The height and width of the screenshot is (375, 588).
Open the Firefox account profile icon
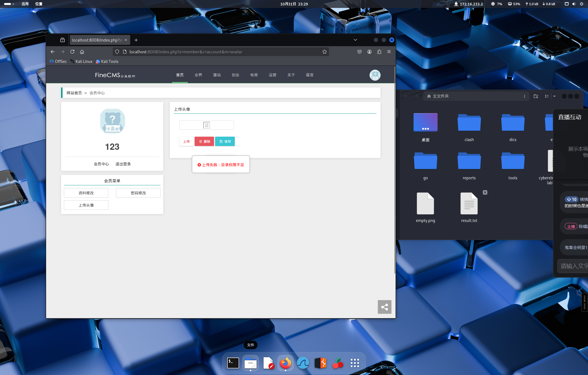[x=369, y=52]
